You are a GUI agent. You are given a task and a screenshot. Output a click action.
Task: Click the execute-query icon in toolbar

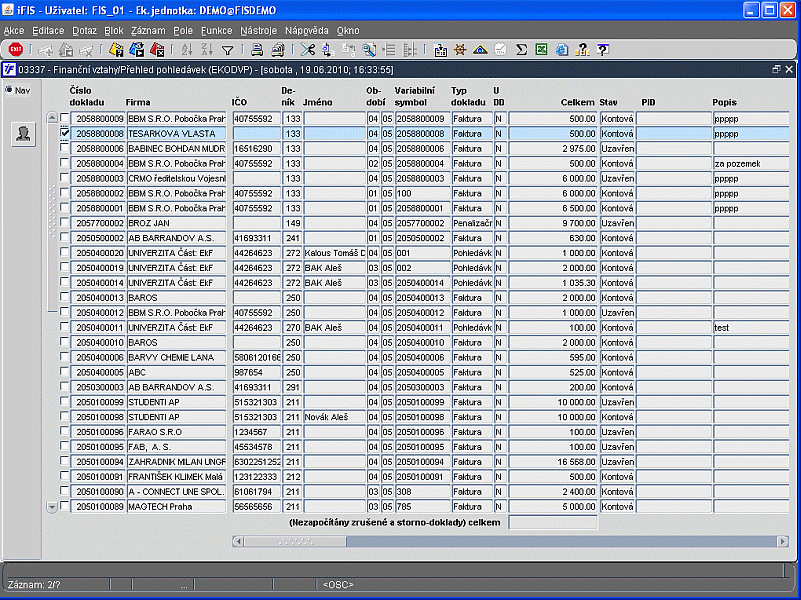[136, 50]
